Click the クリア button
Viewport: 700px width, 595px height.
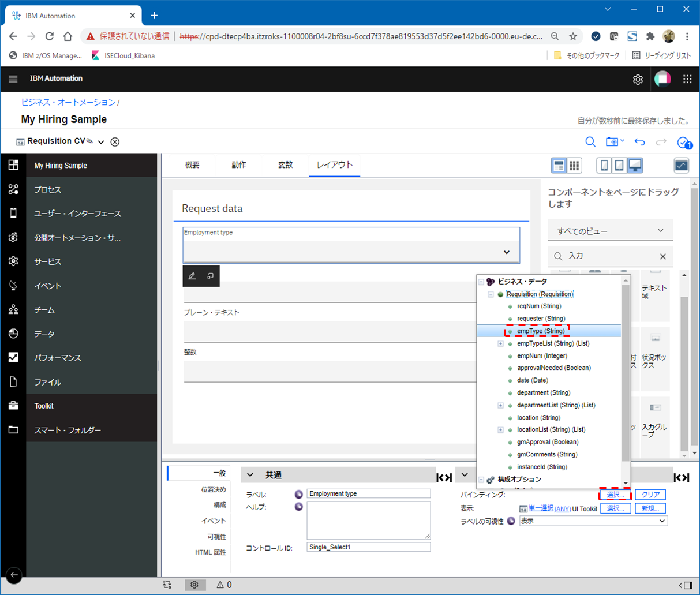tap(650, 495)
